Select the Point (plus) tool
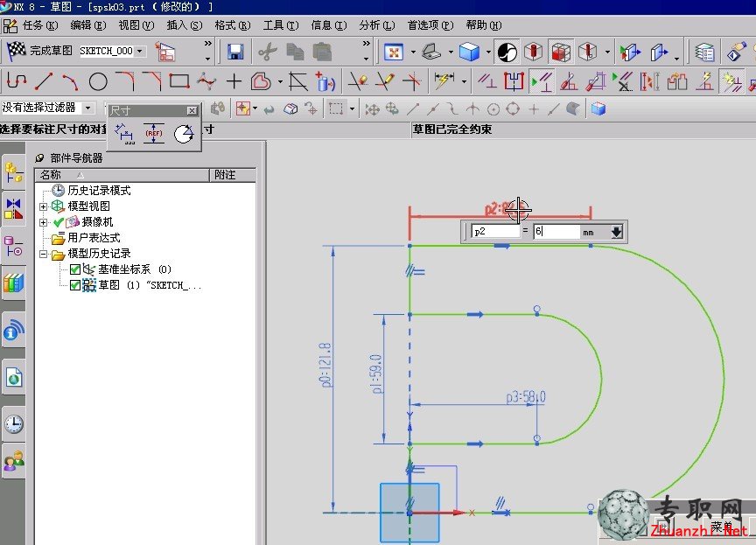756x545 pixels. [234, 81]
